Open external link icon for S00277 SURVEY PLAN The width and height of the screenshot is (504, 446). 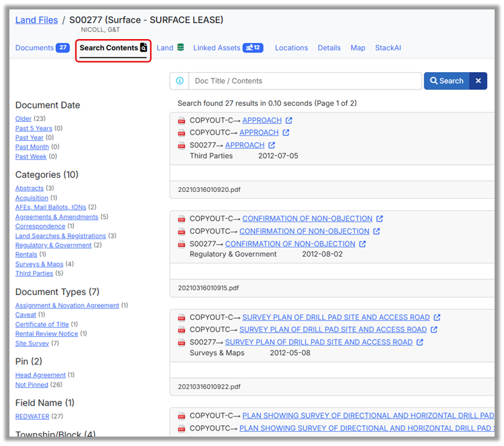(420, 342)
